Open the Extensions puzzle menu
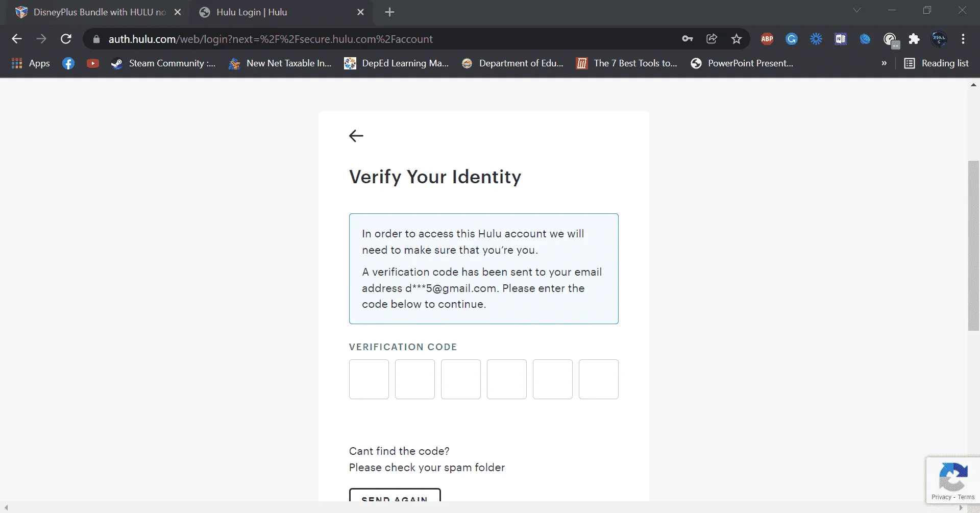Screen dimensions: 980x513 [914, 39]
